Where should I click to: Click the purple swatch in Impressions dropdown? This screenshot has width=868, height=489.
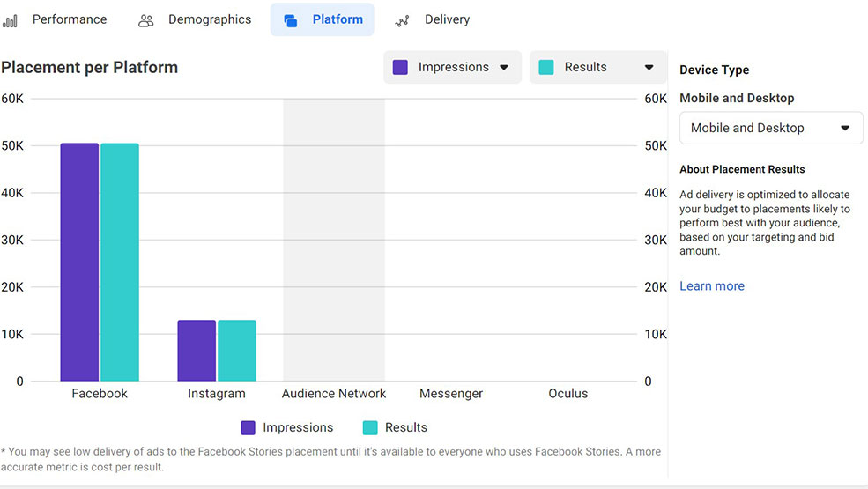tap(400, 67)
